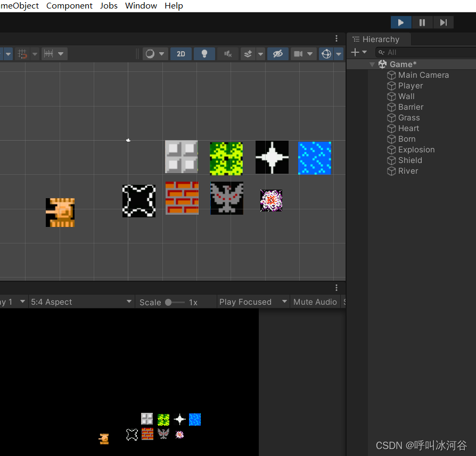Toggle scene lighting with the bulb icon
This screenshot has width=476, height=456.
pyautogui.click(x=204, y=54)
